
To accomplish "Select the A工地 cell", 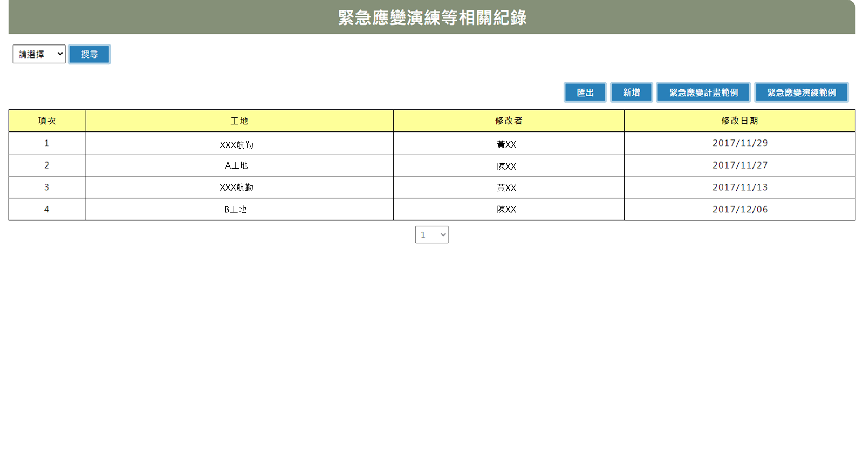I will (239, 165).
